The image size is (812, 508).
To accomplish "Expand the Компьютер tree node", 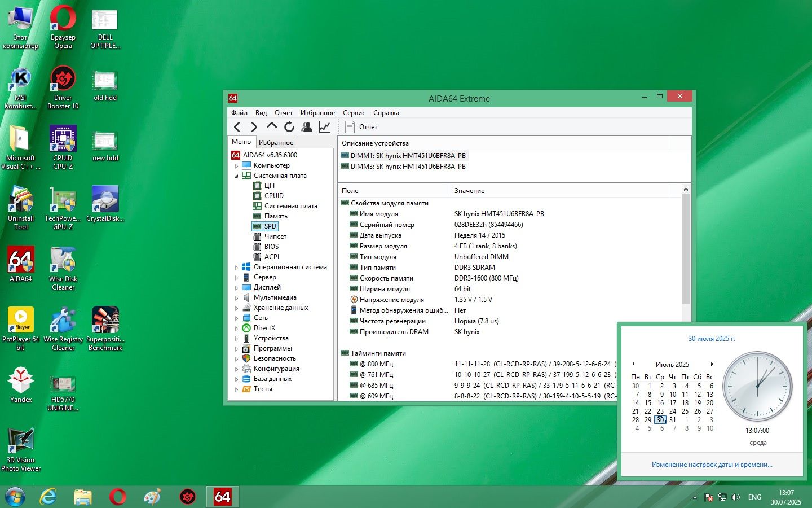I will [x=237, y=166].
